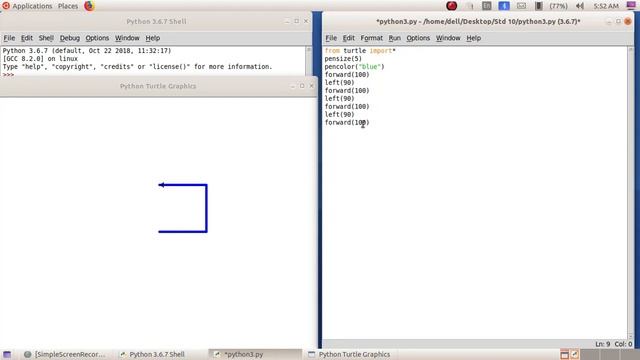Click the Ubuntu Applications menu icon
The height and width of the screenshot is (360, 640).
click(x=6, y=6)
